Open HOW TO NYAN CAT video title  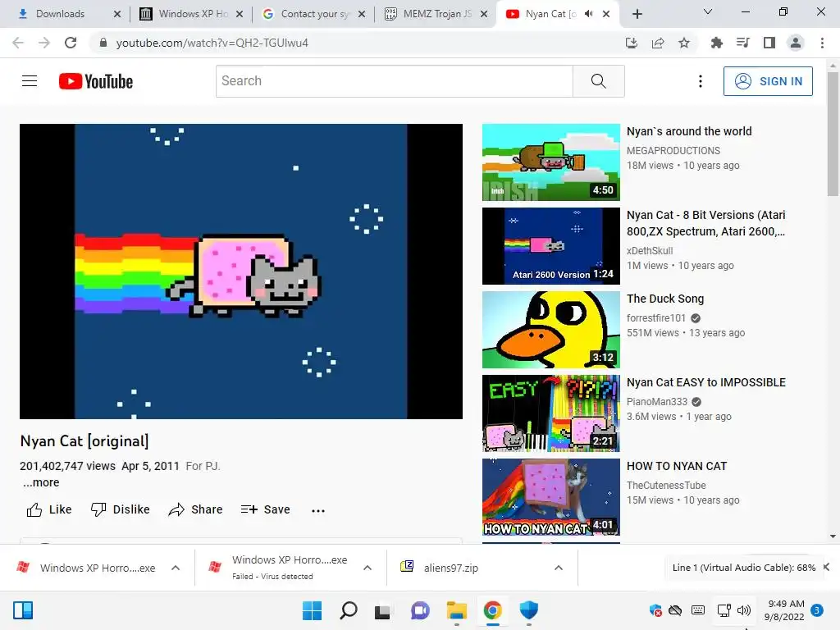(677, 466)
